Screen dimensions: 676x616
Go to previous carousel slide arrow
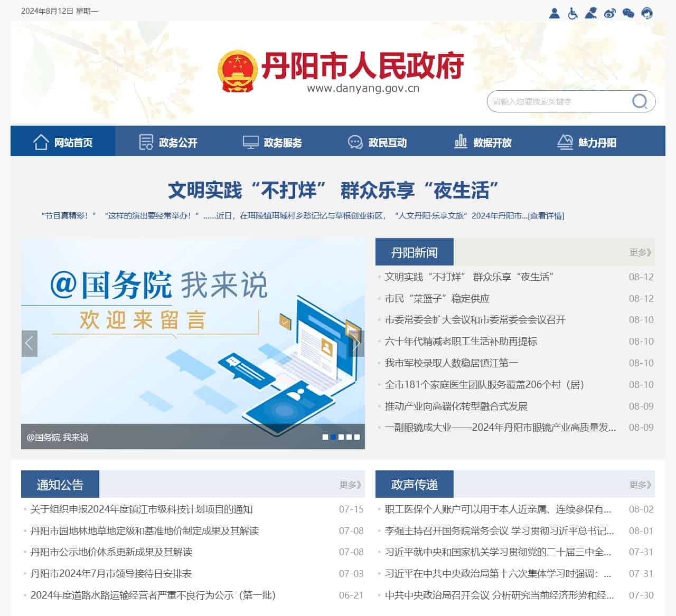(x=30, y=343)
